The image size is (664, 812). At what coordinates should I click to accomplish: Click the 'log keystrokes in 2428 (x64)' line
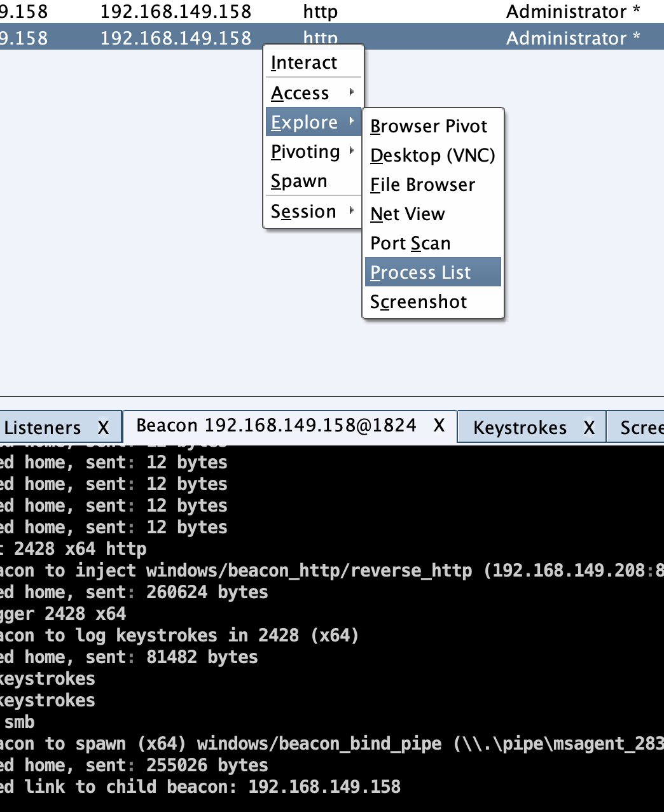(x=180, y=635)
